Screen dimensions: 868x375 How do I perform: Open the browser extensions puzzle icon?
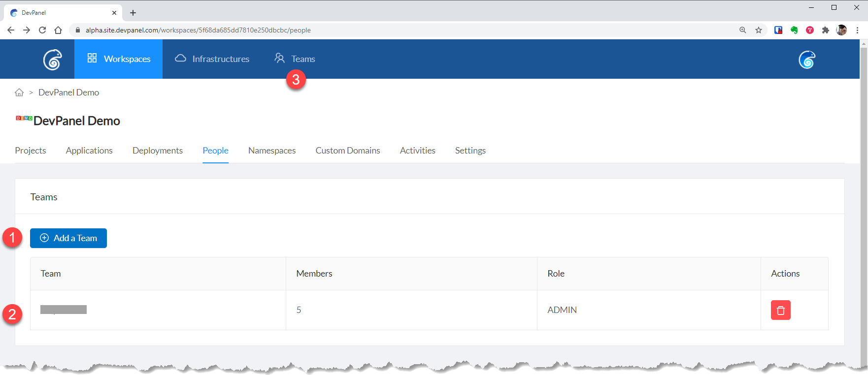tap(826, 30)
